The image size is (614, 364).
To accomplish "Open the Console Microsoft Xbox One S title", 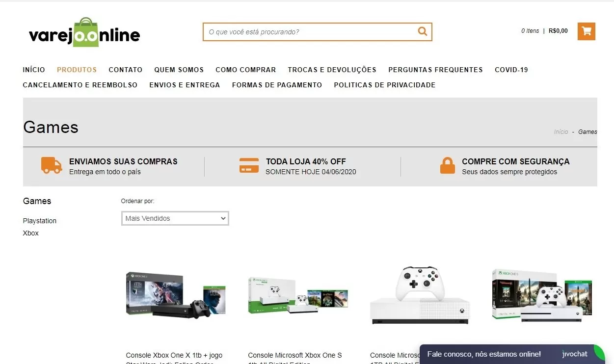I will pyautogui.click(x=295, y=359).
